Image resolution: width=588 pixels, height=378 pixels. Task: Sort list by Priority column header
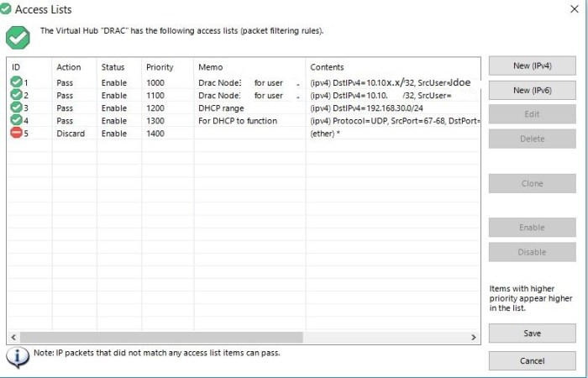tap(160, 66)
